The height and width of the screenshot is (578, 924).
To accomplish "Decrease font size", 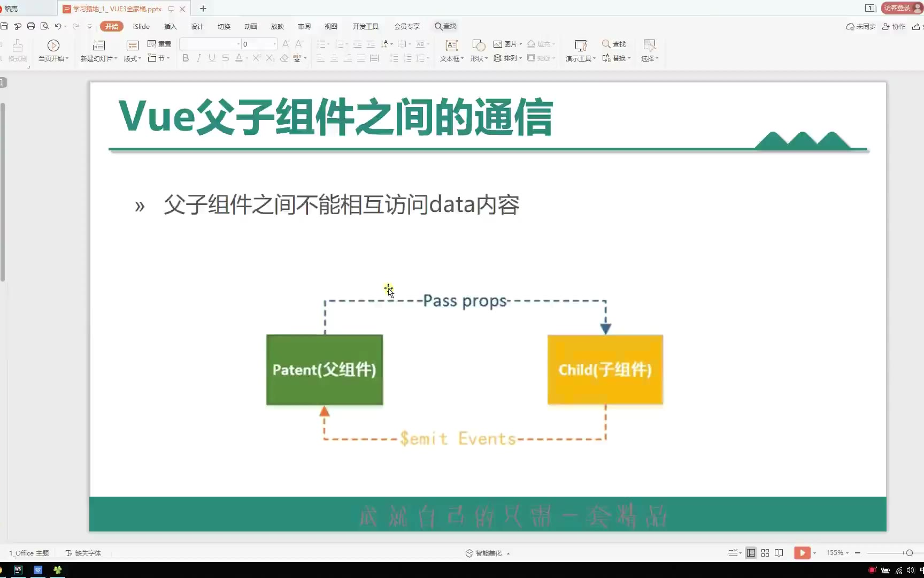I will [x=299, y=44].
